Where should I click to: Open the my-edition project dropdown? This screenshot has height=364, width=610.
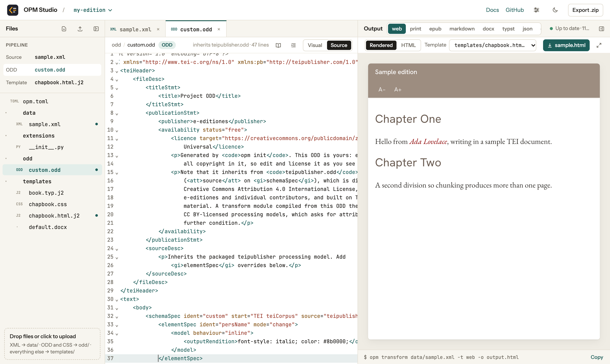point(93,10)
